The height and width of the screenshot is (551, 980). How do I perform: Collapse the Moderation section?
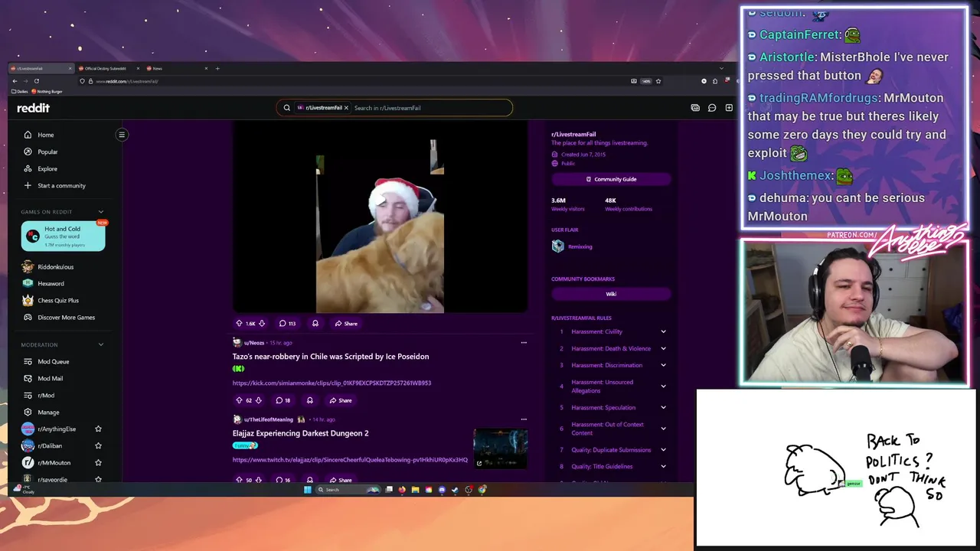pos(100,344)
